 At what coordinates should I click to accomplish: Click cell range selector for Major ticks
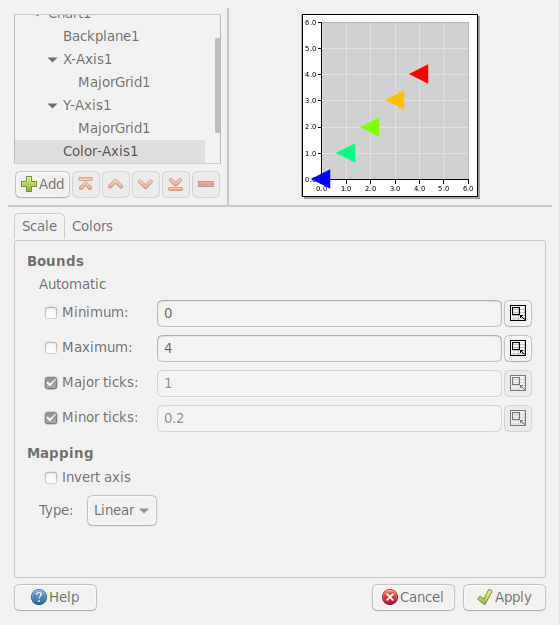click(x=518, y=383)
